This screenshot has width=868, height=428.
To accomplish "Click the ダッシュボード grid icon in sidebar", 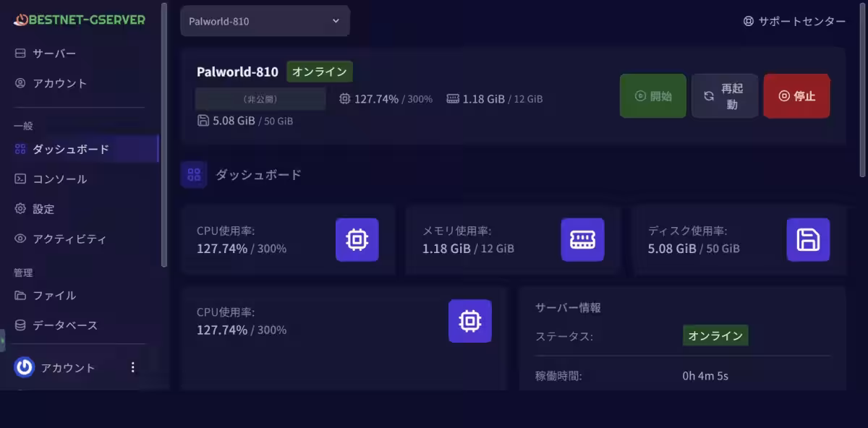I will click(x=20, y=149).
